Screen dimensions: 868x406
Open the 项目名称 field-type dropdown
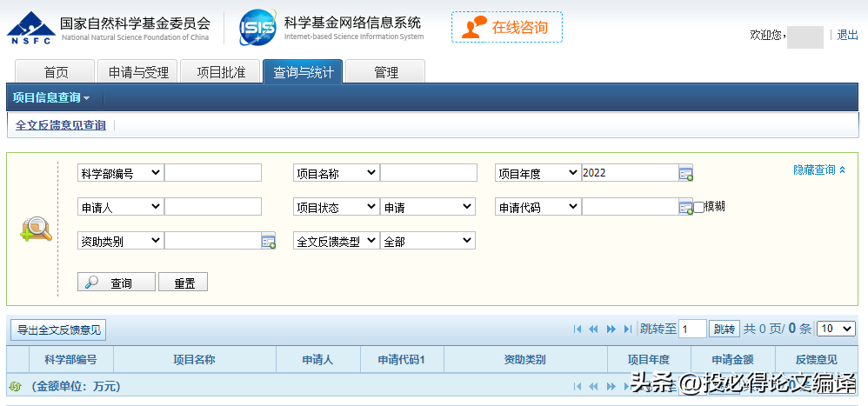pos(337,173)
